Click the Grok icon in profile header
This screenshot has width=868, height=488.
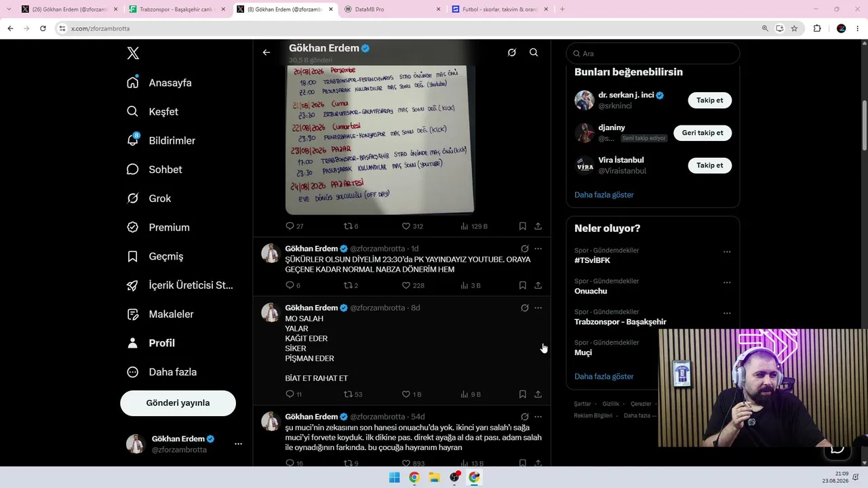coord(512,52)
